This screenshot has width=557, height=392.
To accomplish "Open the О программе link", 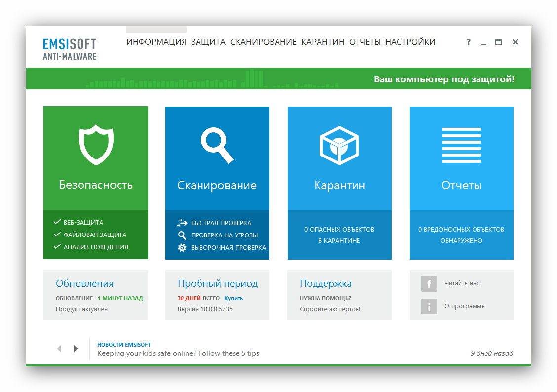I will tap(465, 306).
